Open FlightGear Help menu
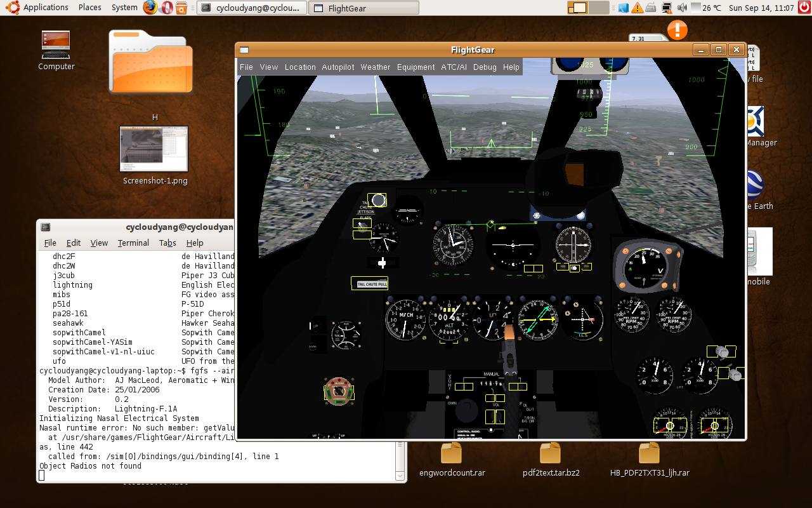This screenshot has width=812, height=508. [x=511, y=67]
